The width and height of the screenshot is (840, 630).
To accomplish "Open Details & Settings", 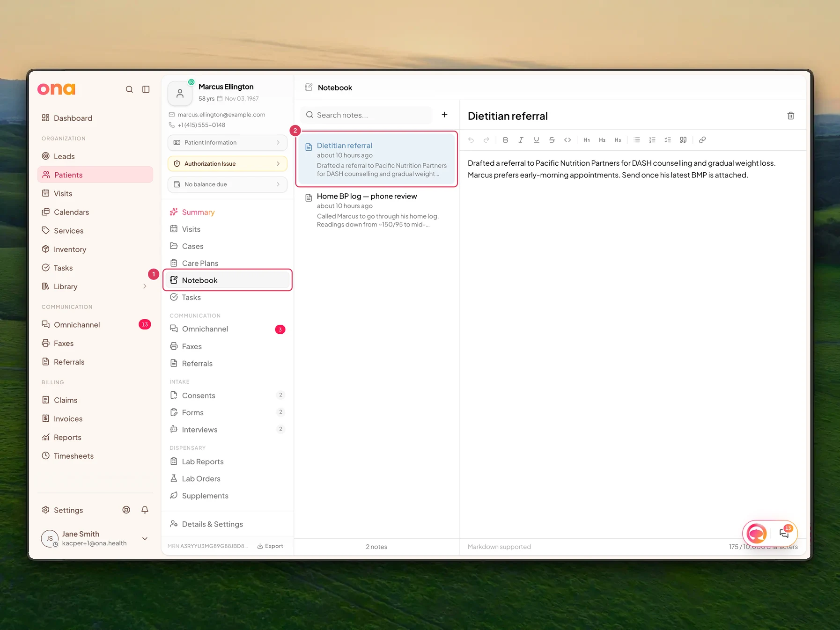I will (x=228, y=524).
